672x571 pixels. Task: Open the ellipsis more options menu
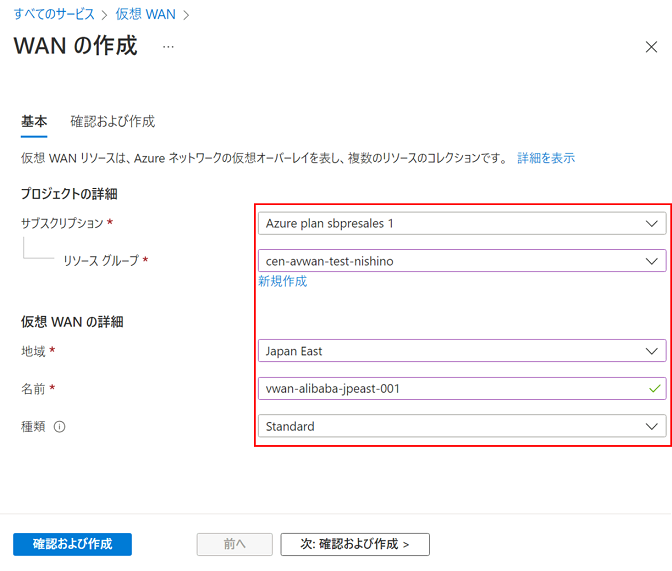(168, 47)
